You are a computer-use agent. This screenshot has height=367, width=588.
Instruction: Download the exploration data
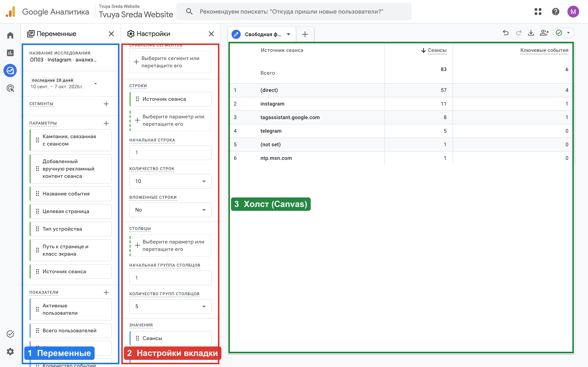tap(531, 33)
